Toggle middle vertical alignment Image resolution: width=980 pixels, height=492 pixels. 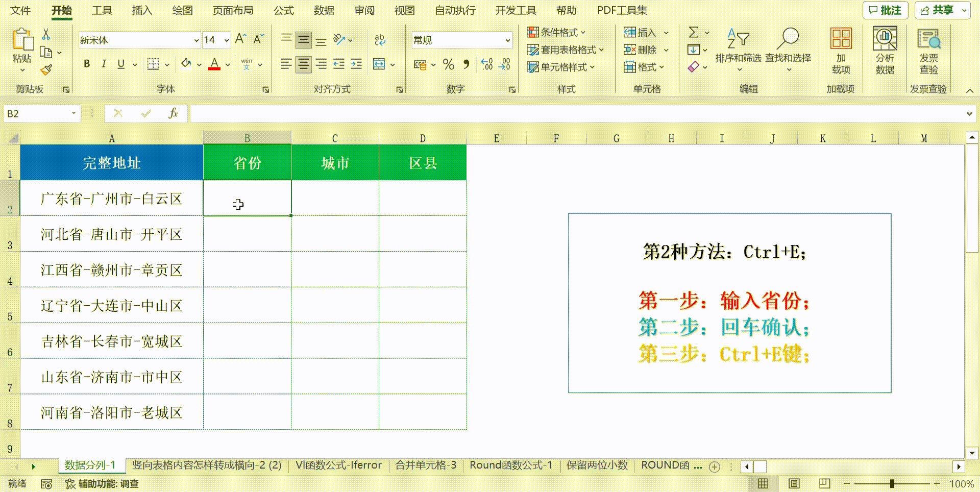(x=304, y=39)
